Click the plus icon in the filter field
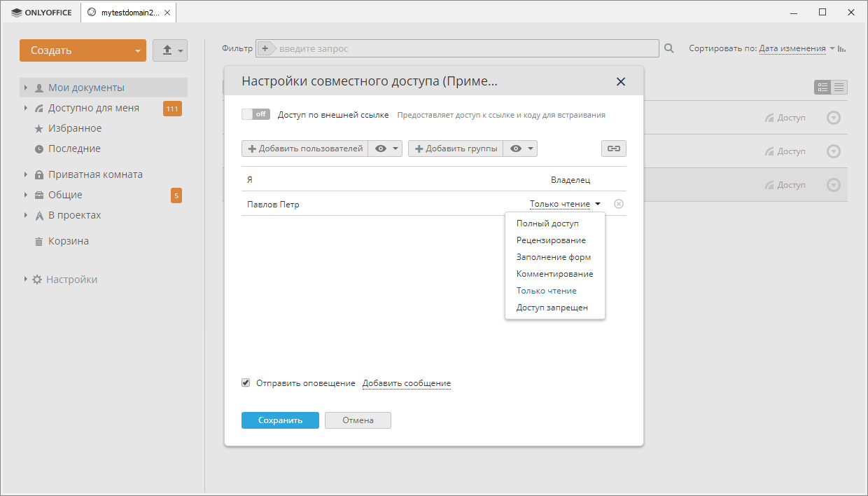Viewport: 868px width, 496px height. click(x=265, y=48)
